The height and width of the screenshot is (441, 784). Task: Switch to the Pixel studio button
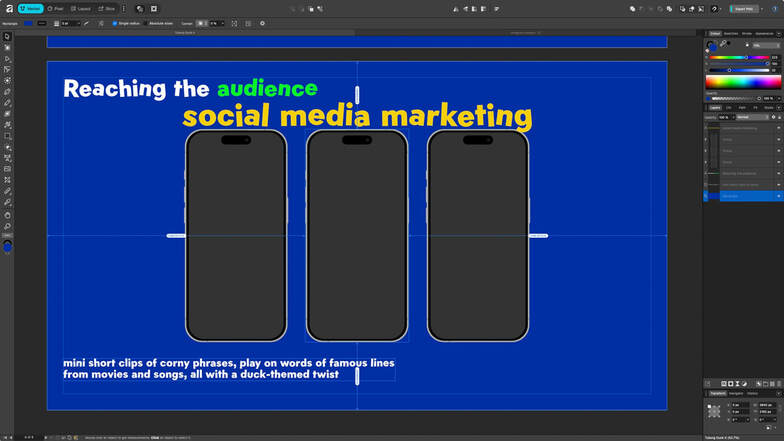(x=57, y=8)
